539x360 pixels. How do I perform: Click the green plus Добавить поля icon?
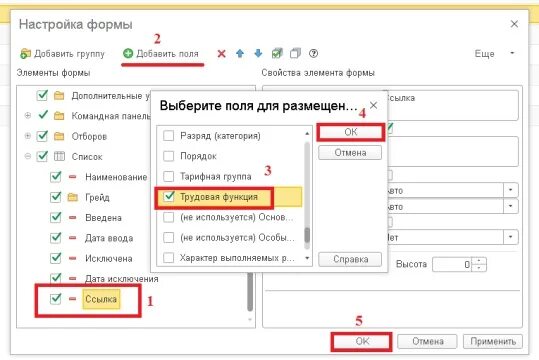tap(128, 53)
